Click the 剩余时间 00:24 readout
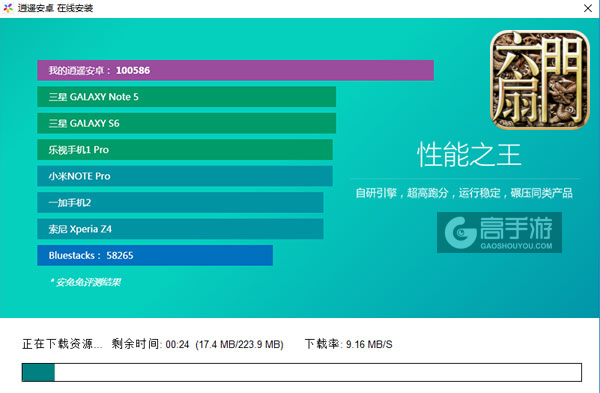 click(x=150, y=344)
